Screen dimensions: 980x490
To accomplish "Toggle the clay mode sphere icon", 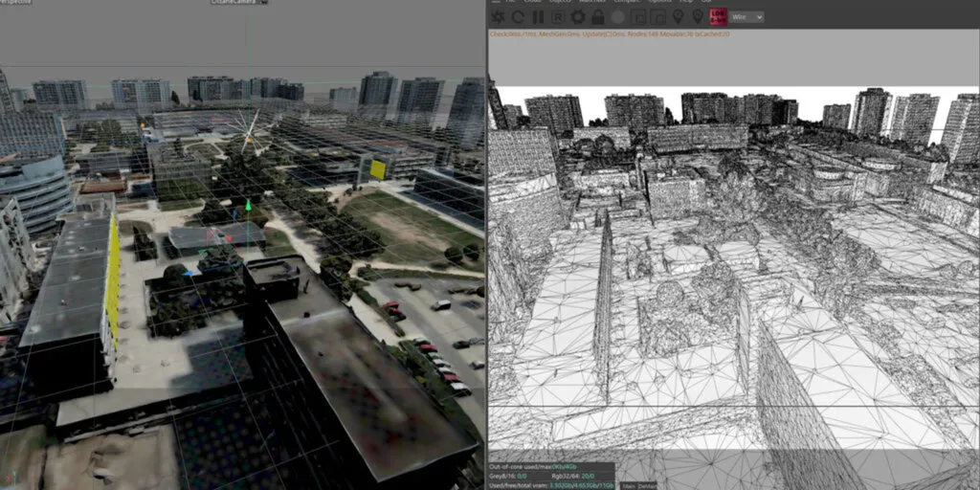I will 618,17.
